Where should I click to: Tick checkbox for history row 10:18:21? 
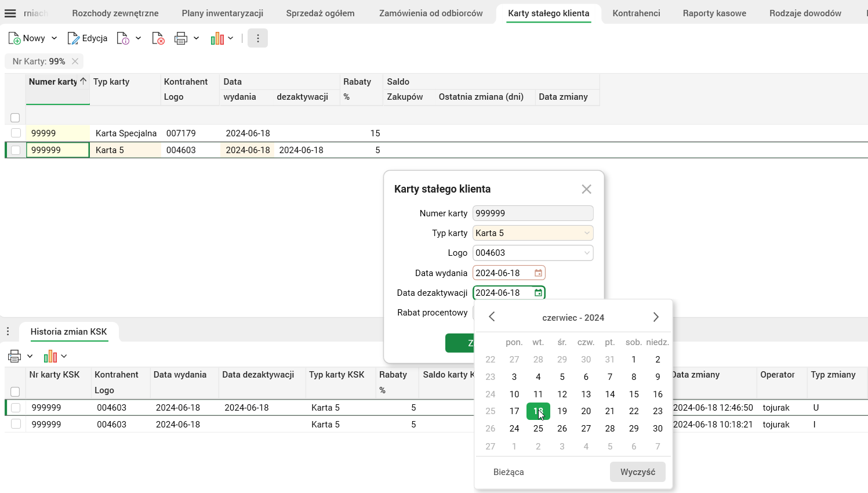click(16, 425)
